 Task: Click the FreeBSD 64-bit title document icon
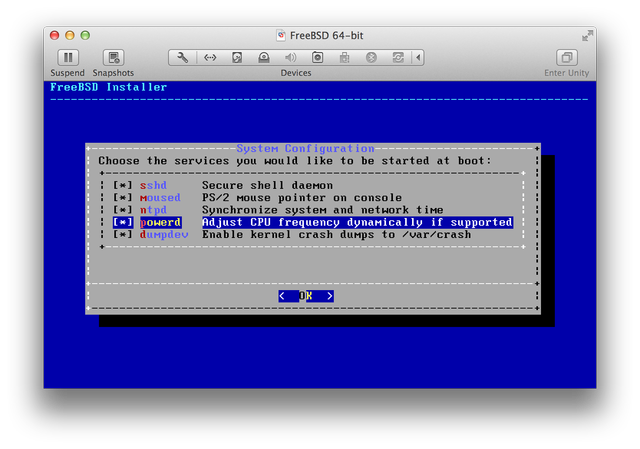point(281,36)
